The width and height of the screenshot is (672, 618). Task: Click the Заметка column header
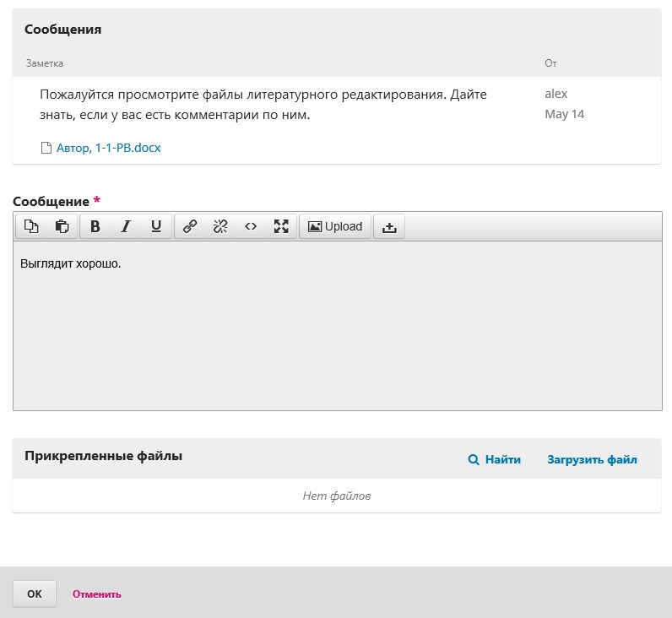[x=45, y=63]
